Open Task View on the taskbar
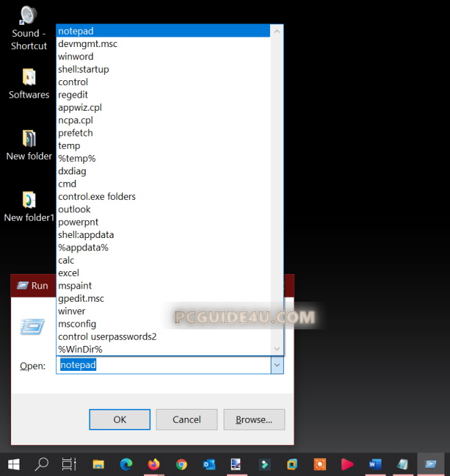 [69, 464]
